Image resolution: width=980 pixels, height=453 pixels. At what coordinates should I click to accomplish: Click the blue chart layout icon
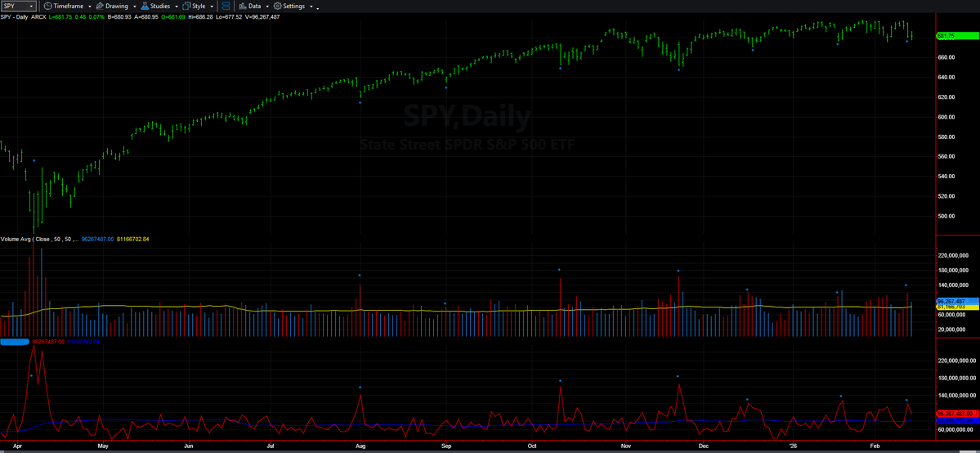pyautogui.click(x=226, y=6)
